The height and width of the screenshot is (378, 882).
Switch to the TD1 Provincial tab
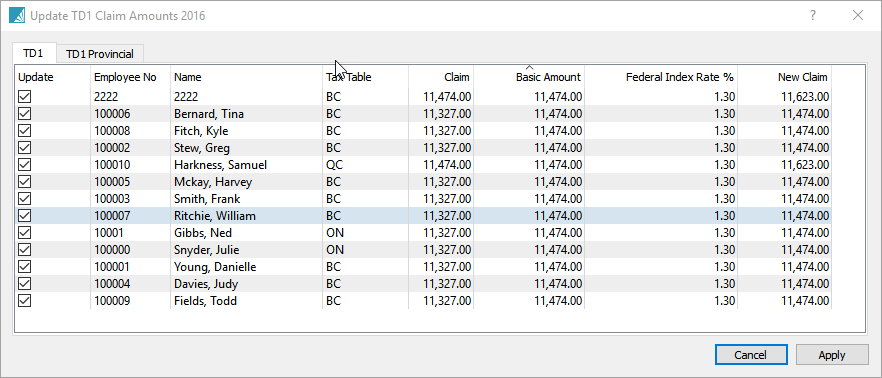pyautogui.click(x=100, y=54)
